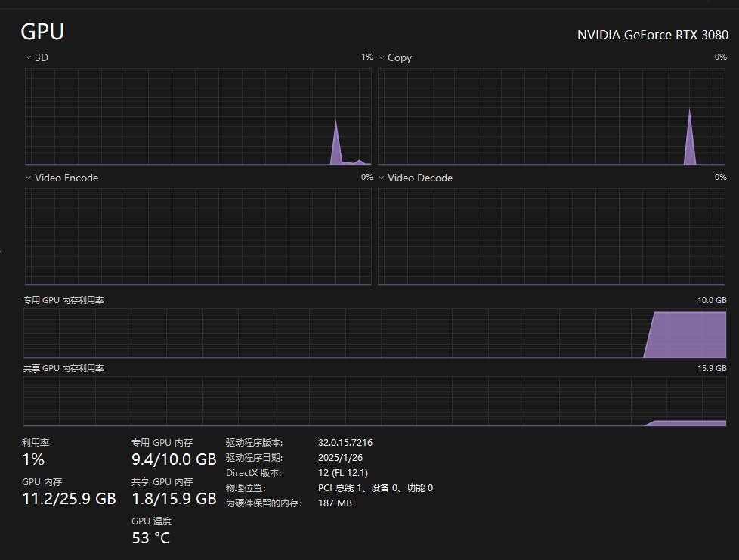Expand the Video Decode engine selector
Screen dimensions: 739x560
pyautogui.click(x=382, y=178)
